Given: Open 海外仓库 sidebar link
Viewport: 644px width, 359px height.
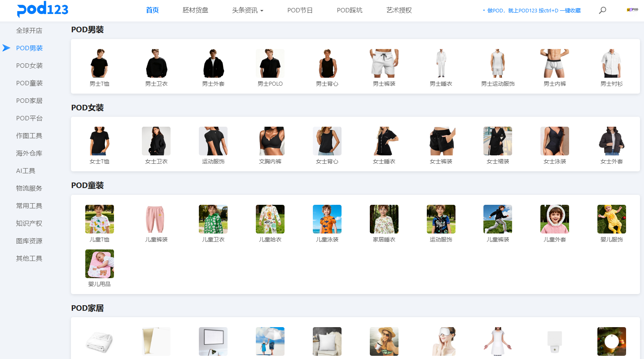Looking at the screenshot, I should pyautogui.click(x=29, y=153).
